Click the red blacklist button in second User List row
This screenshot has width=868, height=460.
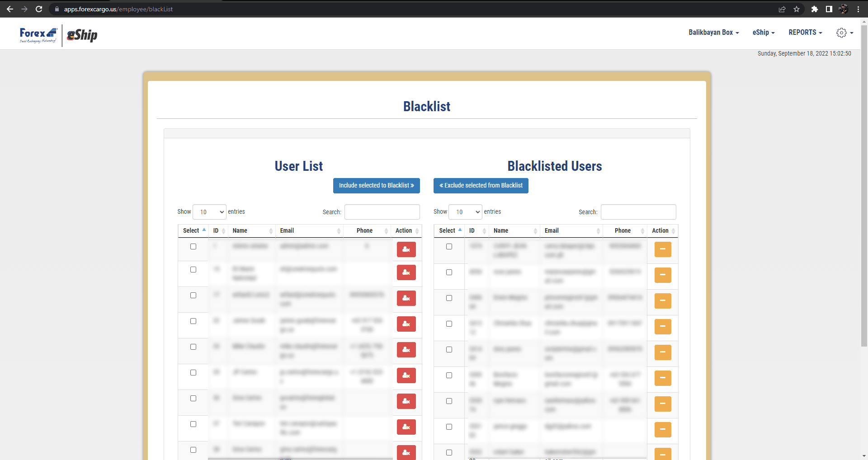tap(406, 272)
